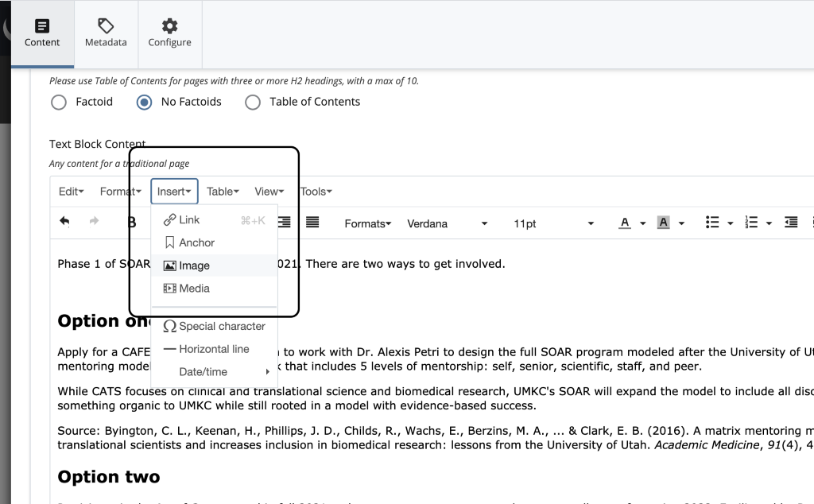Open the Table menu
This screenshot has height=504, width=814.
pyautogui.click(x=223, y=191)
